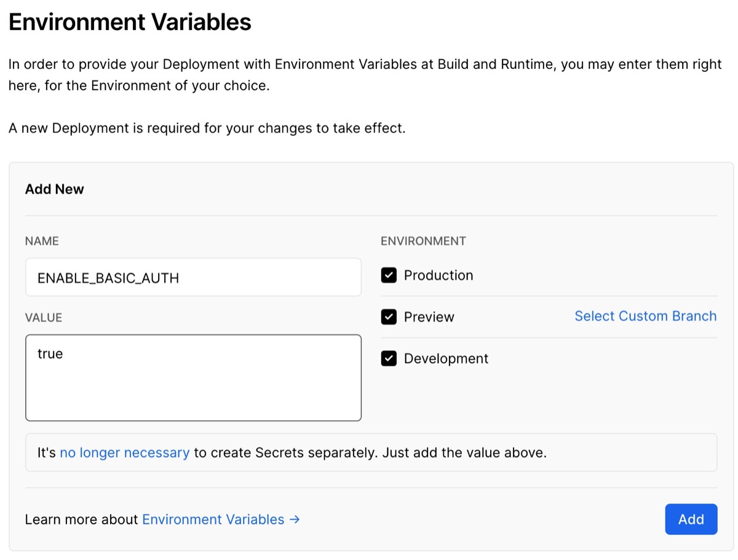The image size is (738, 560).
Task: Click the checkmark icon in Development checkbox
Action: click(x=388, y=358)
